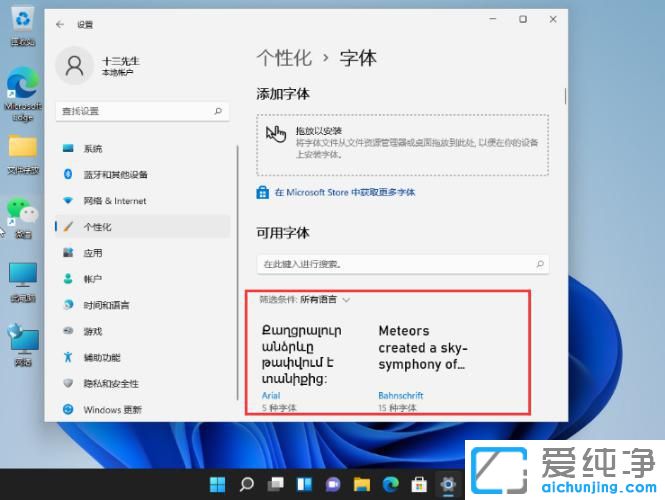Open 在 Microsoft Store 中获取更多字体 link
This screenshot has width=665, height=500.
pos(344,193)
